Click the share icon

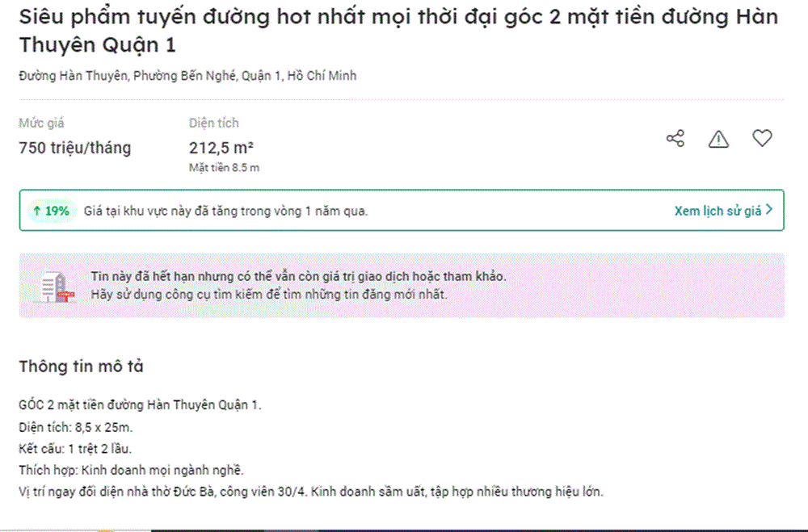coord(675,138)
